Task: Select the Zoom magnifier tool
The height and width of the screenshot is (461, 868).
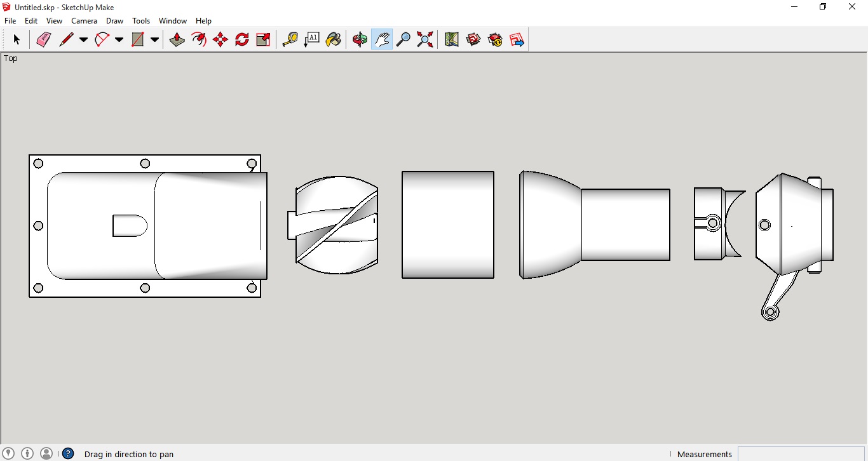Action: [403, 39]
